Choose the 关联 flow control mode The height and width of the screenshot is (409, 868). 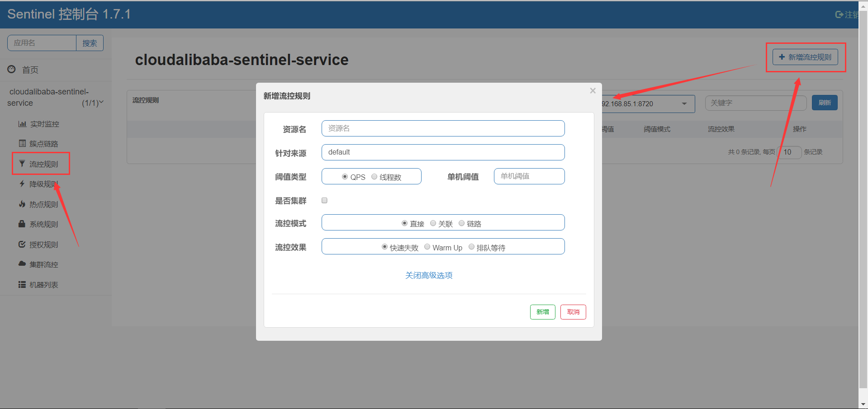[x=433, y=223]
